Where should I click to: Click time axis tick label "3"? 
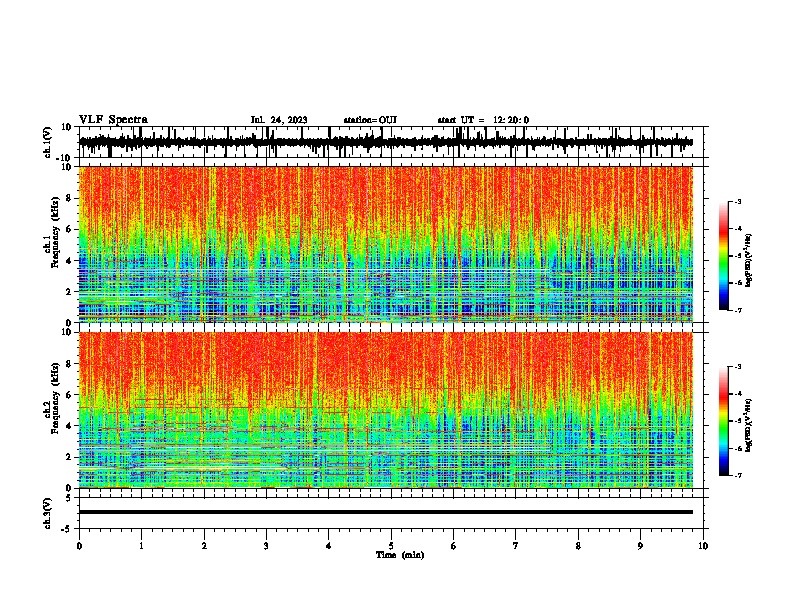tap(266, 546)
